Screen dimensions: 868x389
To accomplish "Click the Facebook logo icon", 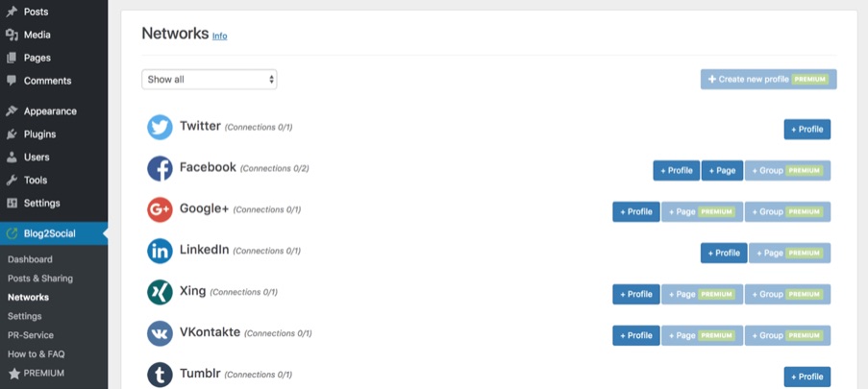I will point(160,168).
